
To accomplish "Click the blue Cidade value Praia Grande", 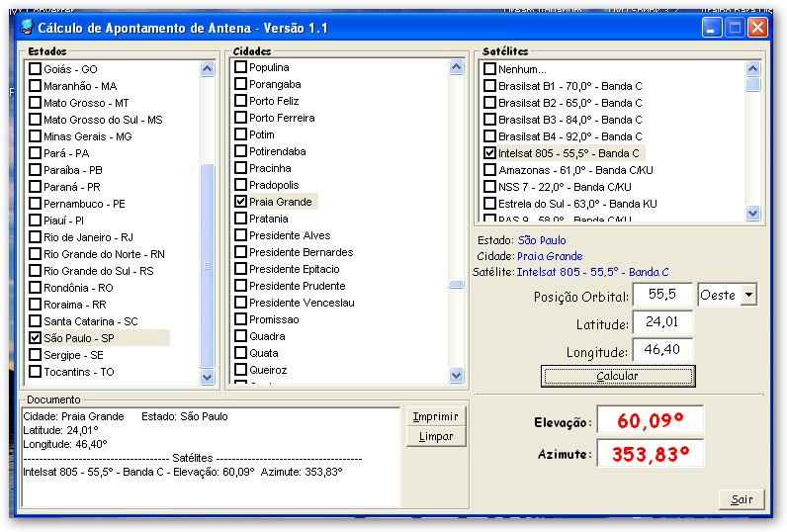I will point(550,256).
